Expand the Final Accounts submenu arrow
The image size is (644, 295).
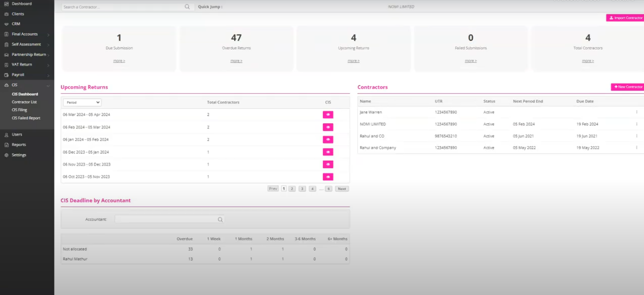pyautogui.click(x=48, y=35)
